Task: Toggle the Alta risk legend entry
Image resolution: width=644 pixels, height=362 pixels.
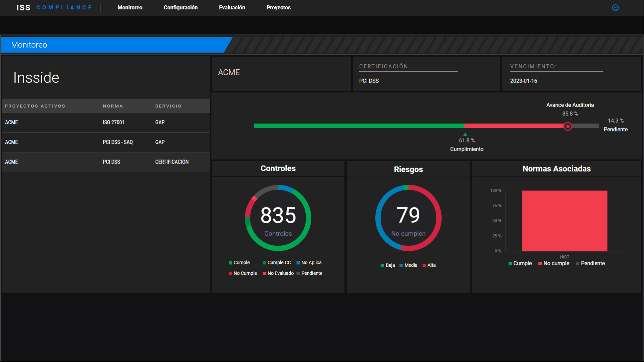Action: [429, 265]
